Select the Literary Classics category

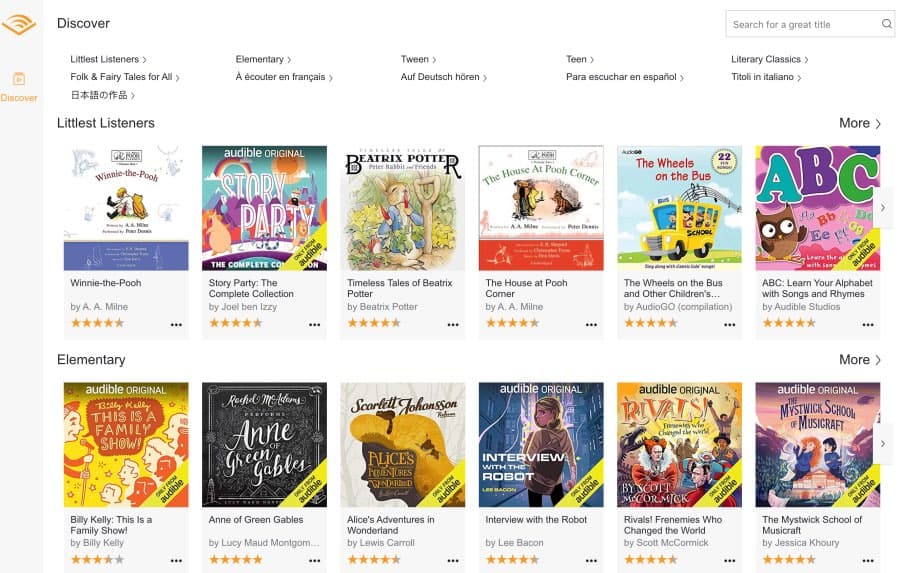769,59
